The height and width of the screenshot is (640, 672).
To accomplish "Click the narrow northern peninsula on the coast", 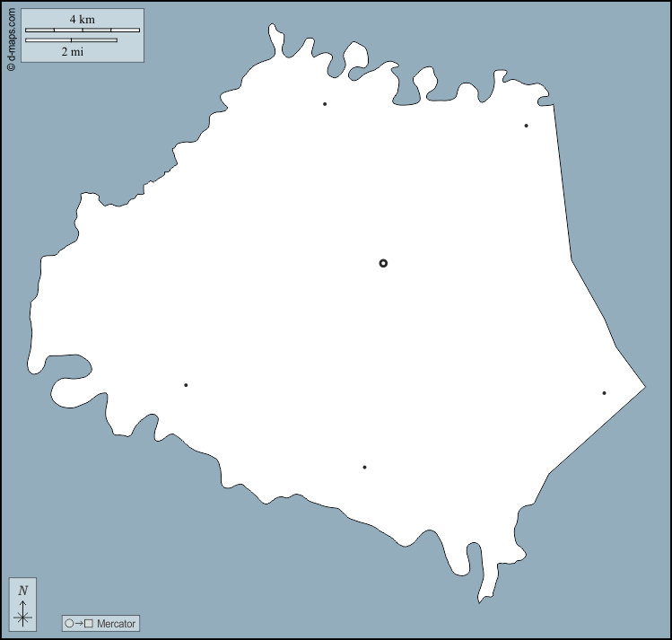I will [275, 40].
